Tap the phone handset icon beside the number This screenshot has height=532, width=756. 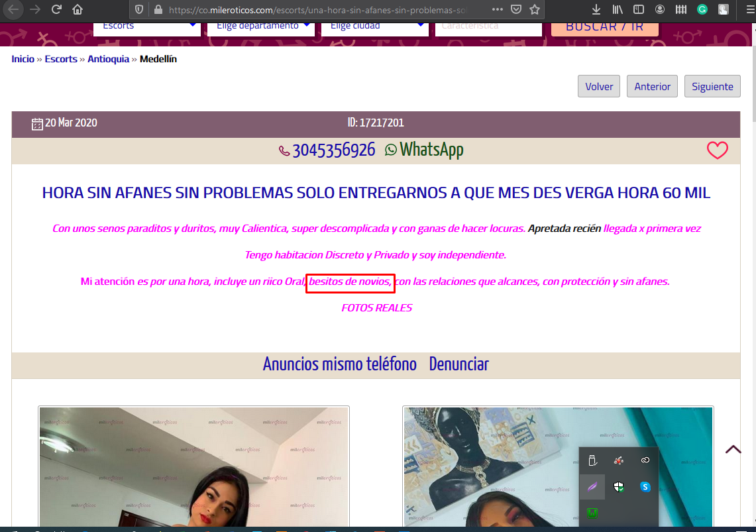284,151
